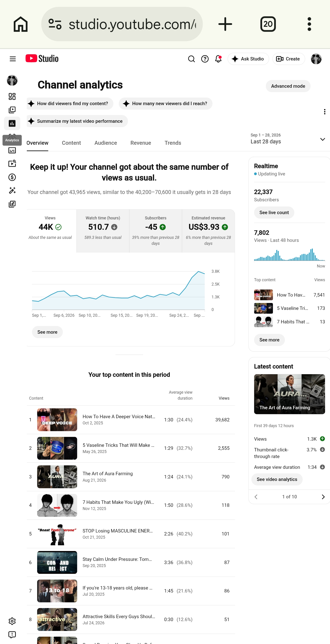Click See more under views chart
Image resolution: width=330 pixels, height=644 pixels.
[47, 332]
